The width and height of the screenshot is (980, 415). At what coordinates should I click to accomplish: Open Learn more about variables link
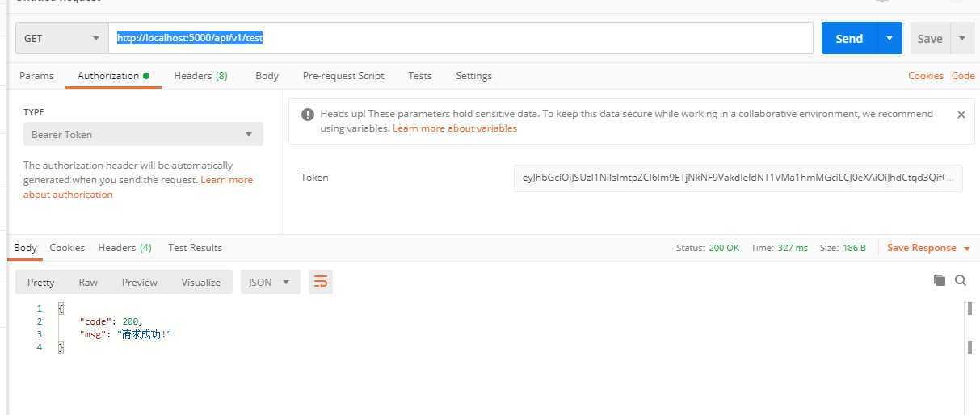[455, 128]
